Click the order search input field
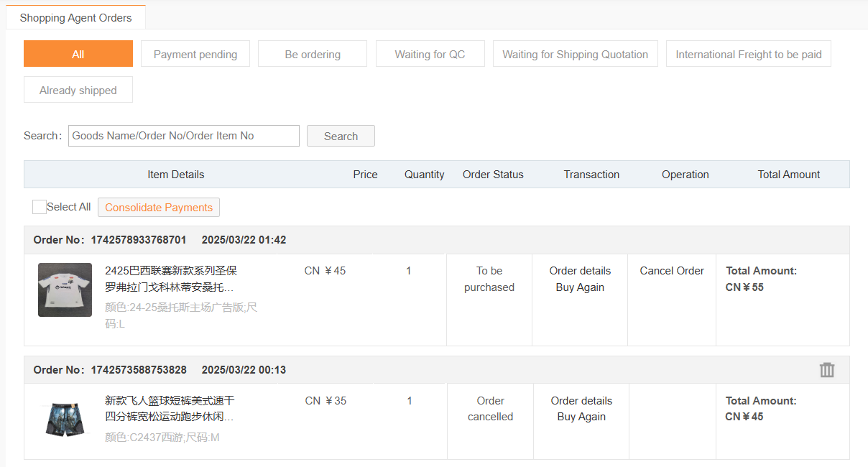 pos(183,136)
